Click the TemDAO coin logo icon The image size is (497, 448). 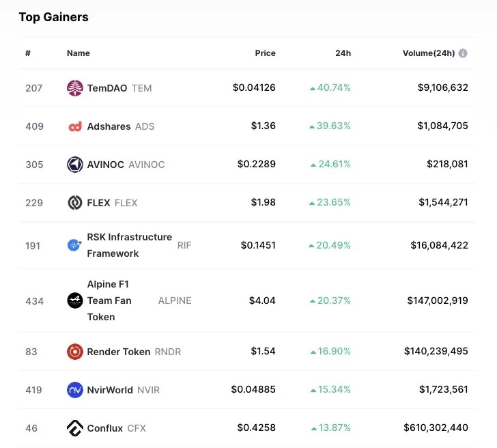75,88
